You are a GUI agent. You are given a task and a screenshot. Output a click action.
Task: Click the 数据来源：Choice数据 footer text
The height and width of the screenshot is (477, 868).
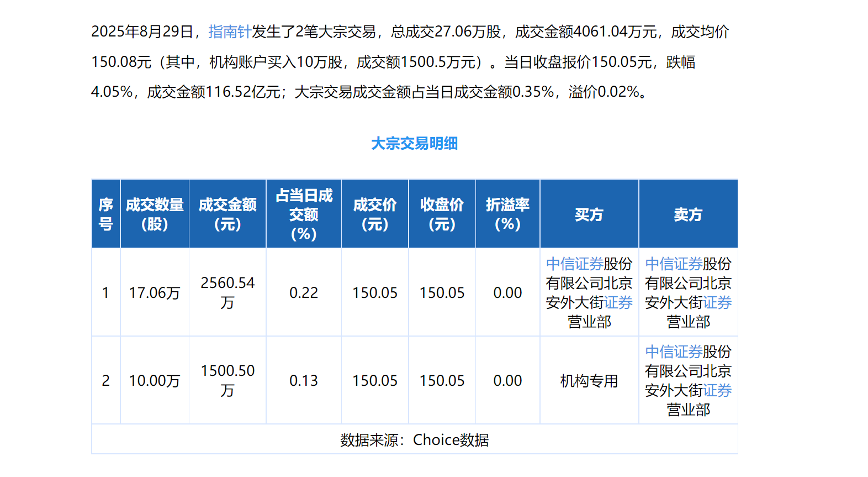(x=414, y=440)
